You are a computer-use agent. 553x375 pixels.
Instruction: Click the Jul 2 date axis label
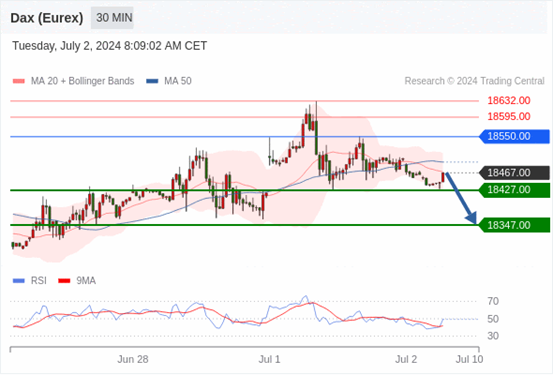tap(406, 359)
